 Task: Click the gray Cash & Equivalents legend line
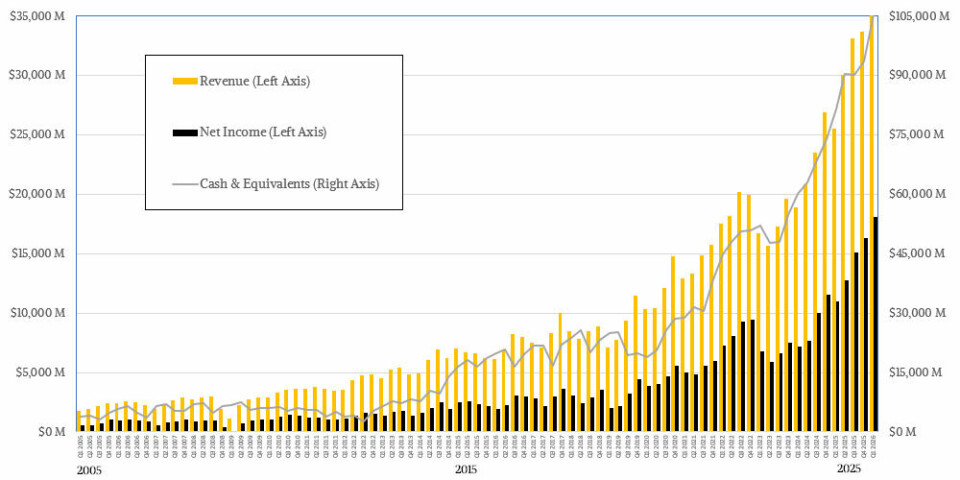coord(185,183)
